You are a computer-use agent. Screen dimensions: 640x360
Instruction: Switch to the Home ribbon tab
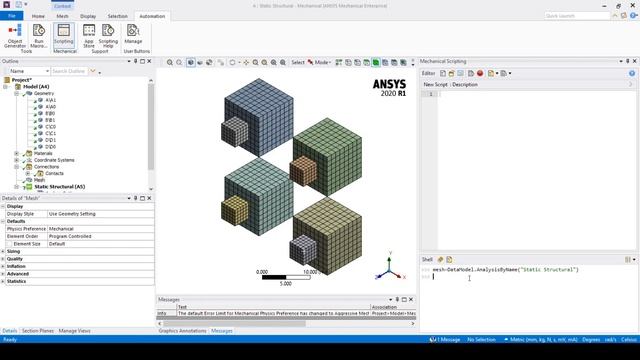pyautogui.click(x=38, y=16)
